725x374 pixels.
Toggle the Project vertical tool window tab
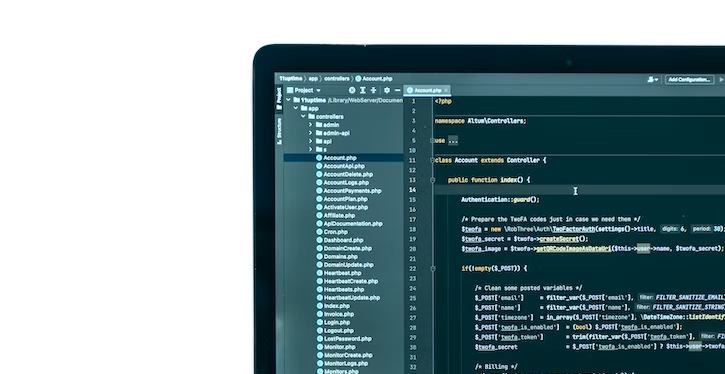(279, 98)
